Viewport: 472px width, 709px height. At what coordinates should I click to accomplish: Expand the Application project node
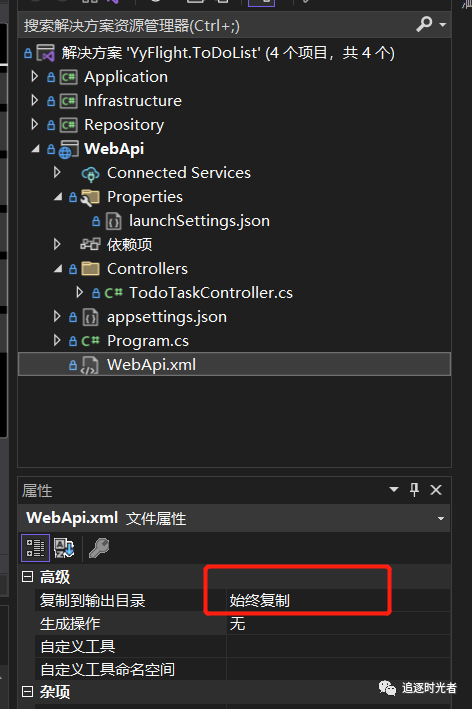[34, 76]
